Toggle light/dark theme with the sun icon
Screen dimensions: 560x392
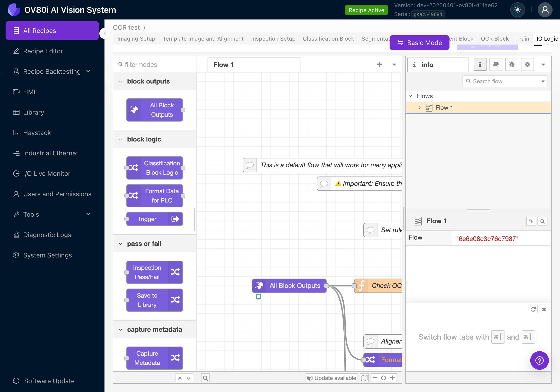518,10
